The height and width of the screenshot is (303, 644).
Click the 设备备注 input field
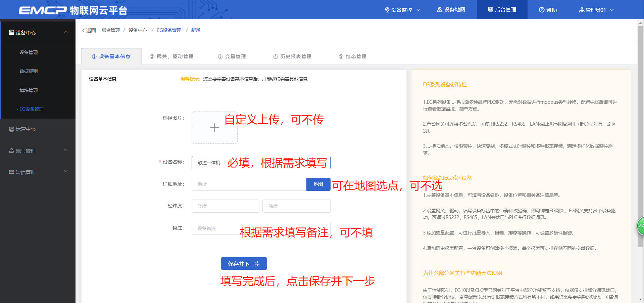coord(215,228)
